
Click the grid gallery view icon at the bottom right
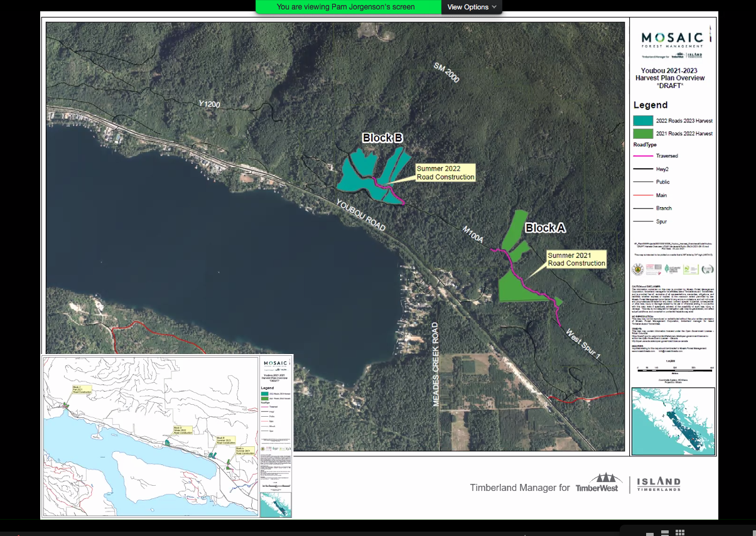coord(679,533)
